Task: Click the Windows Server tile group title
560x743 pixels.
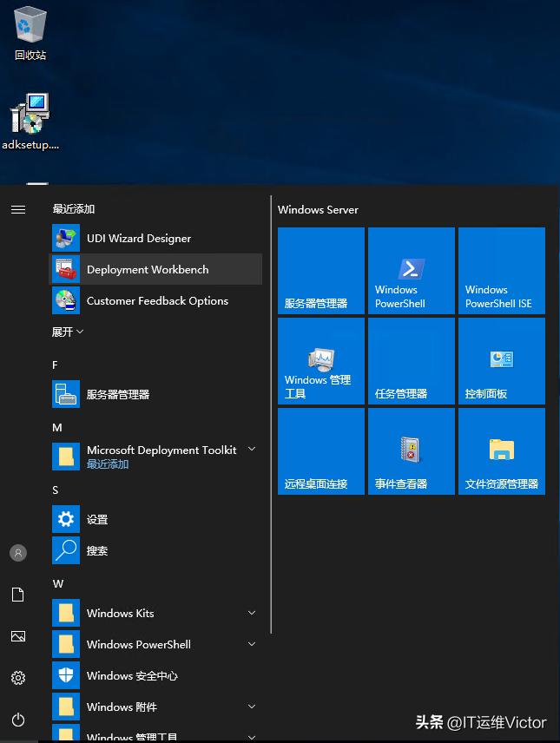Action: [318, 209]
